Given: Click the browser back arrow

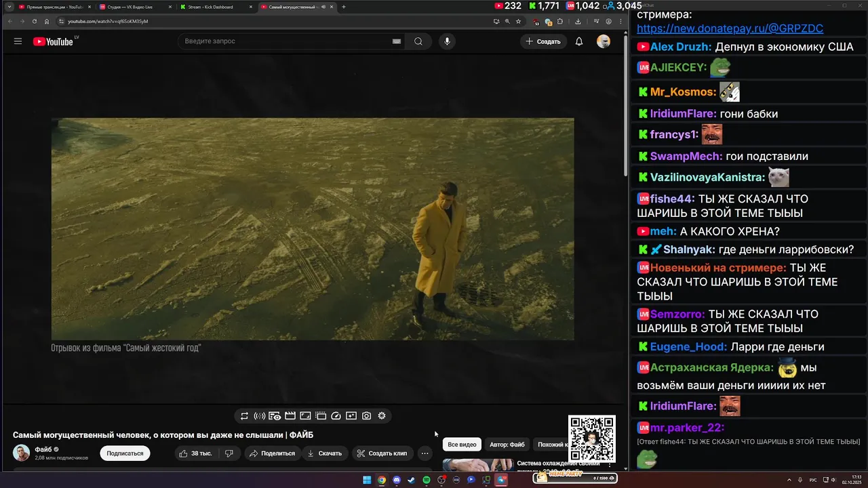Looking at the screenshot, I should pyautogui.click(x=10, y=21).
